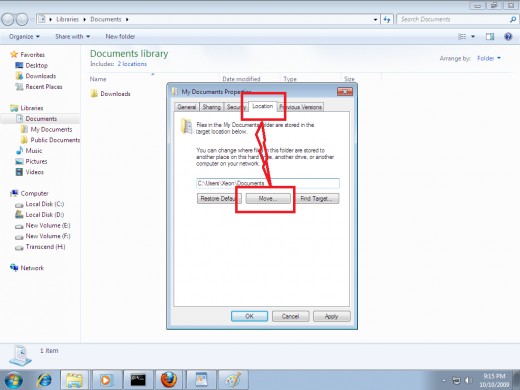Open address bar history dropdown
The width and height of the screenshot is (520, 390).
pyautogui.click(x=375, y=20)
